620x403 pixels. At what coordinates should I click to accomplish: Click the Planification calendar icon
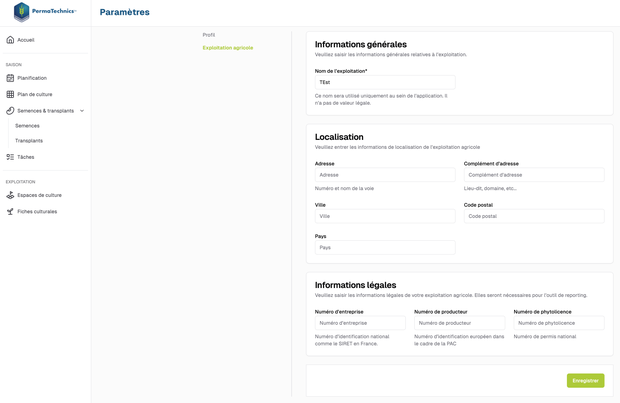[10, 78]
